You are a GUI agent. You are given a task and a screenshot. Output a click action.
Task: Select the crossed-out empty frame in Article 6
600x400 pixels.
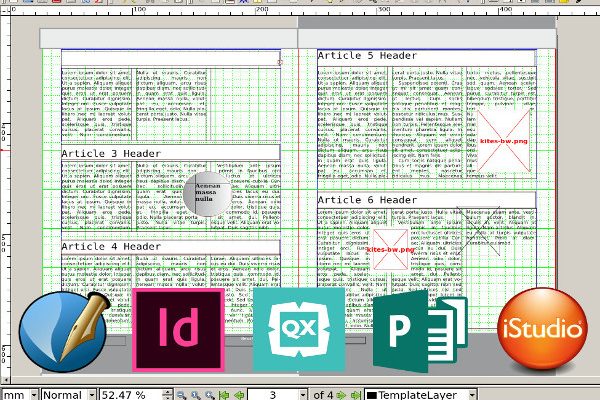(478, 232)
